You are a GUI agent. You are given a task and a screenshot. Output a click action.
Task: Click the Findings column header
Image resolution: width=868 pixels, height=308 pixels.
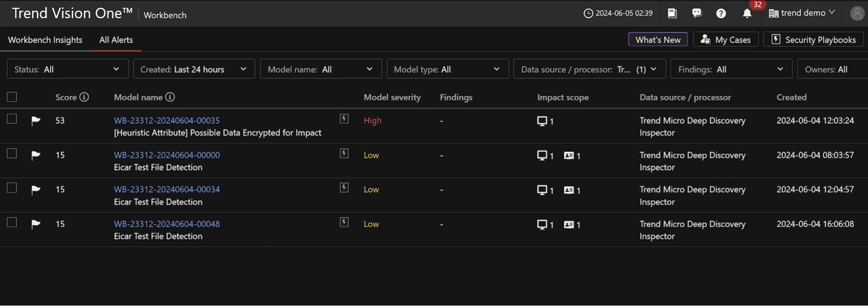click(x=456, y=97)
